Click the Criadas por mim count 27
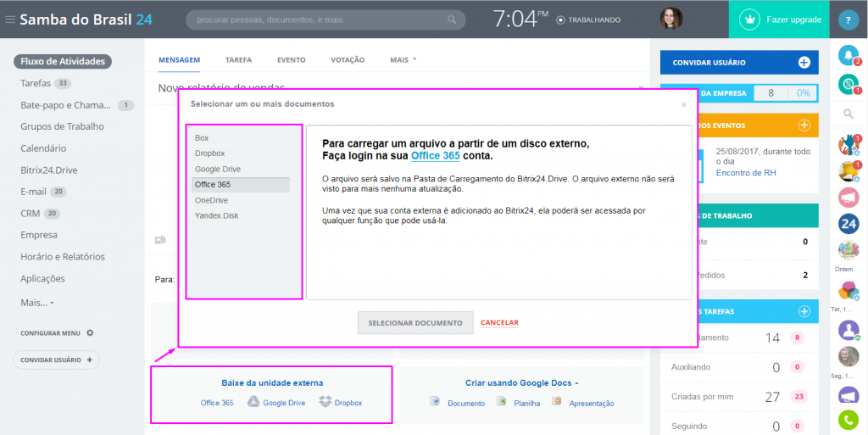 pyautogui.click(x=772, y=397)
